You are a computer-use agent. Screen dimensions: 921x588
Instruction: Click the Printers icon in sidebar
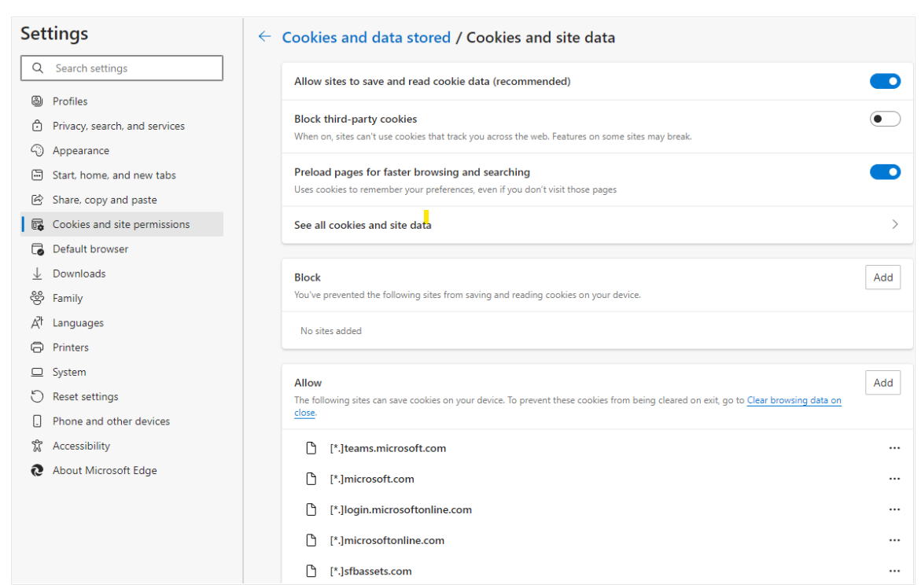[37, 347]
